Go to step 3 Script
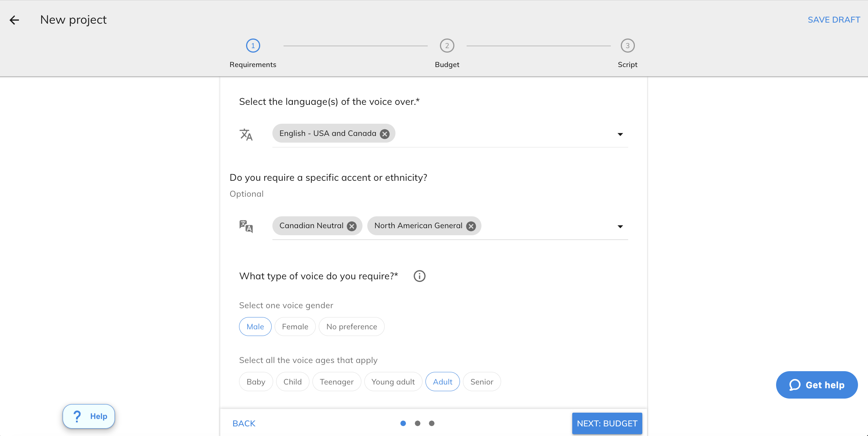Screen dimensions: 868x436 tap(627, 46)
